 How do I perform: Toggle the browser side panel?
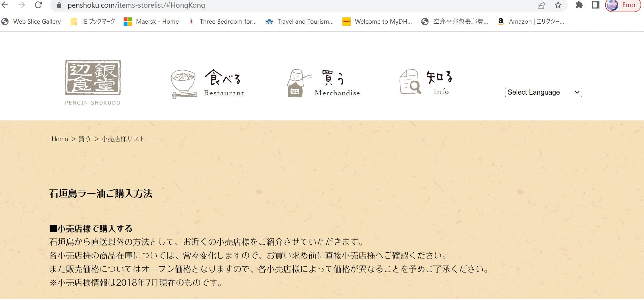[596, 5]
